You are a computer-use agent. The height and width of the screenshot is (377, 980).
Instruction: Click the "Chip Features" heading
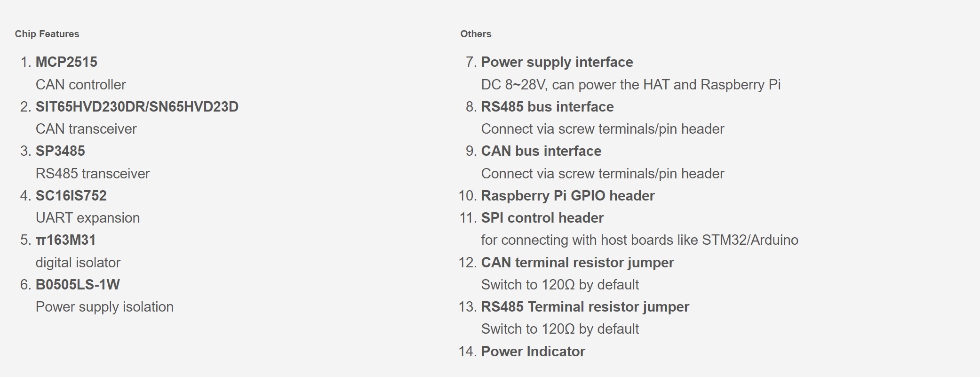pos(47,34)
